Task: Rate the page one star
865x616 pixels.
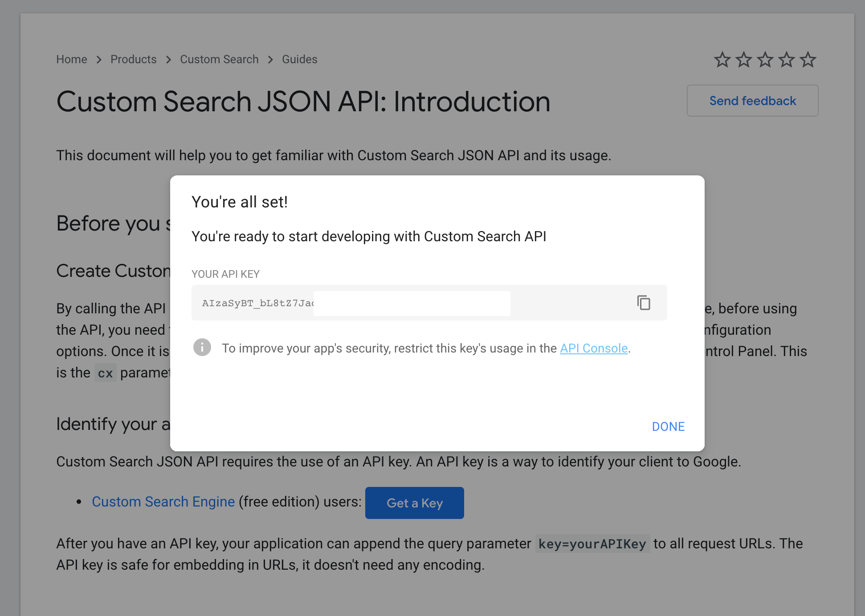Action: coord(722,60)
